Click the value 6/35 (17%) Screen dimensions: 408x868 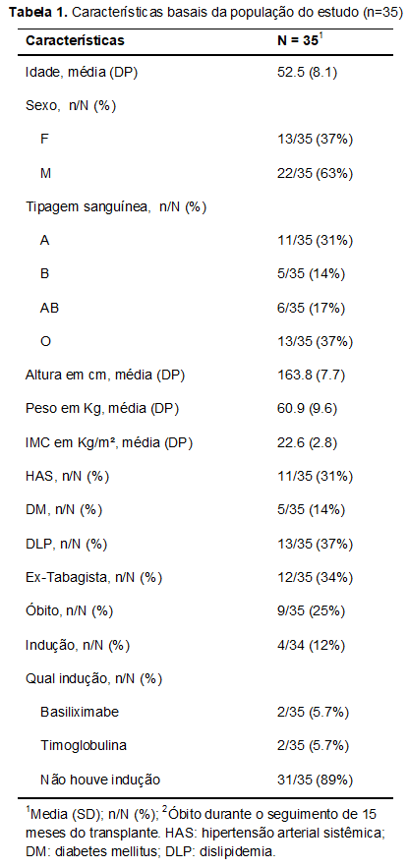(312, 309)
